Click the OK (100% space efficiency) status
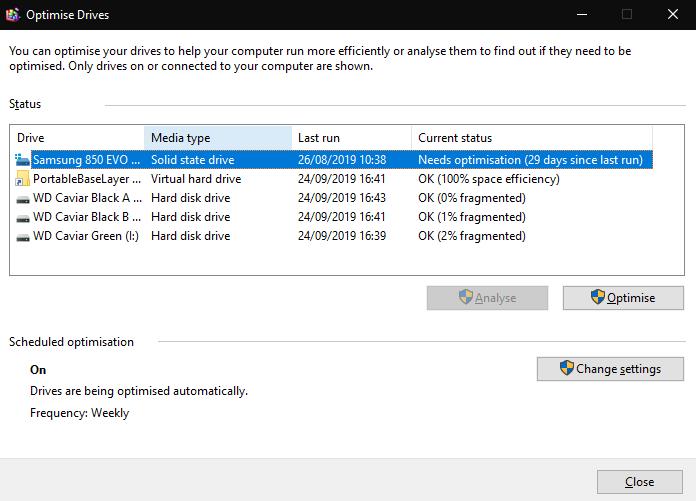The height and width of the screenshot is (501, 696). pyautogui.click(x=489, y=179)
